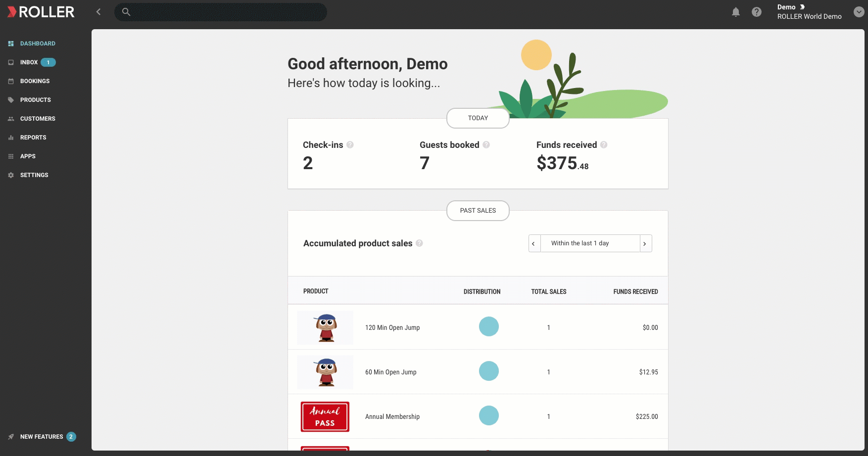Show Guests booked help tooltip icon
Image resolution: width=868 pixels, height=456 pixels.
tap(486, 145)
